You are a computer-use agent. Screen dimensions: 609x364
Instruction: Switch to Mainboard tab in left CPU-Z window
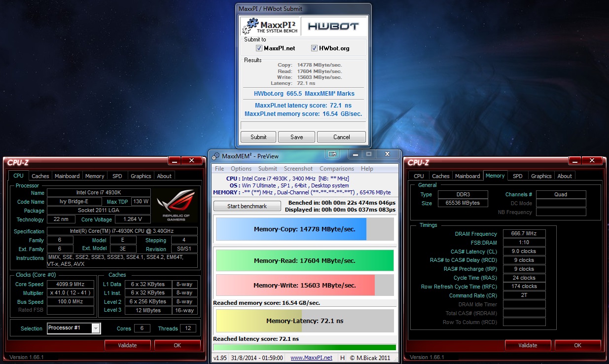[67, 176]
